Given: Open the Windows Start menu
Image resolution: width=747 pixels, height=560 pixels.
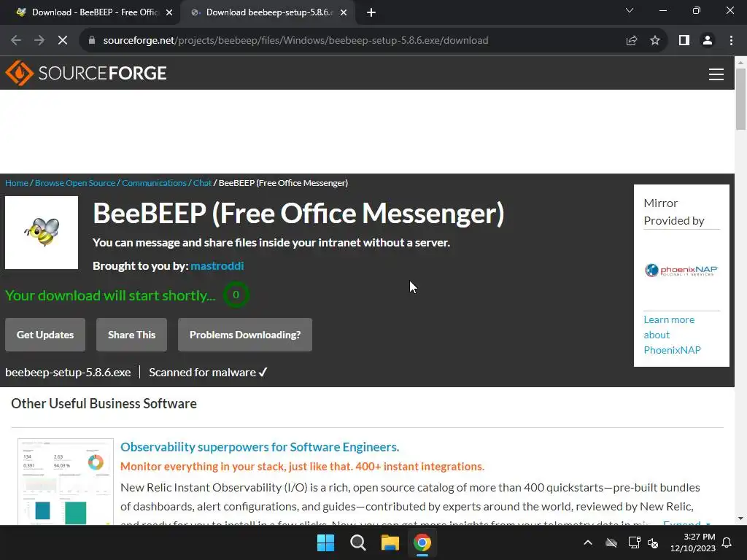Looking at the screenshot, I should coord(326,542).
